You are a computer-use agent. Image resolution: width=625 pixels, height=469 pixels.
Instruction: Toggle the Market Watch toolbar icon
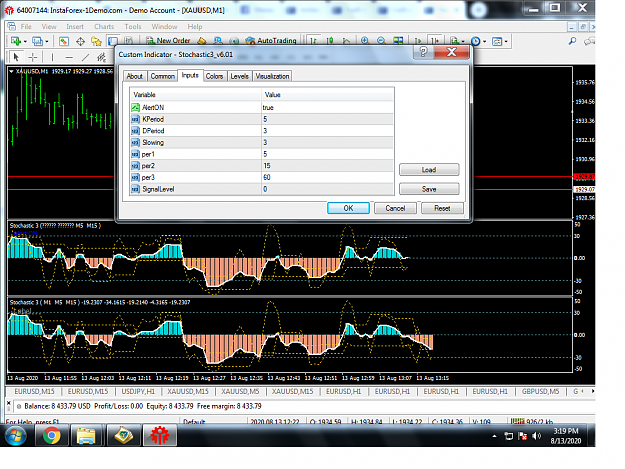[64, 41]
